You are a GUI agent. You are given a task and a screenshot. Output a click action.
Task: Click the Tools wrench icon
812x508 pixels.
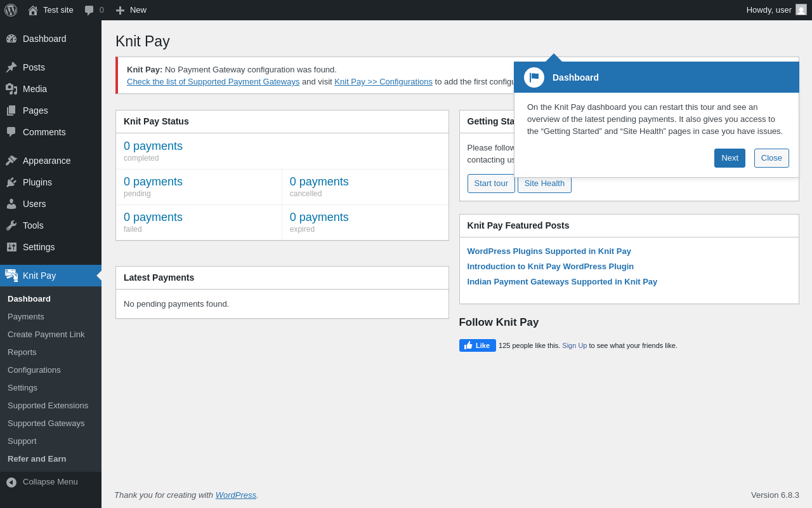[11, 225]
